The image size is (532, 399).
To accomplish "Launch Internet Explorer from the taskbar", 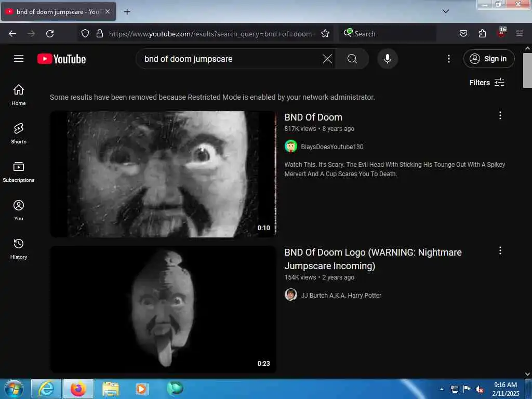I will tap(46, 389).
